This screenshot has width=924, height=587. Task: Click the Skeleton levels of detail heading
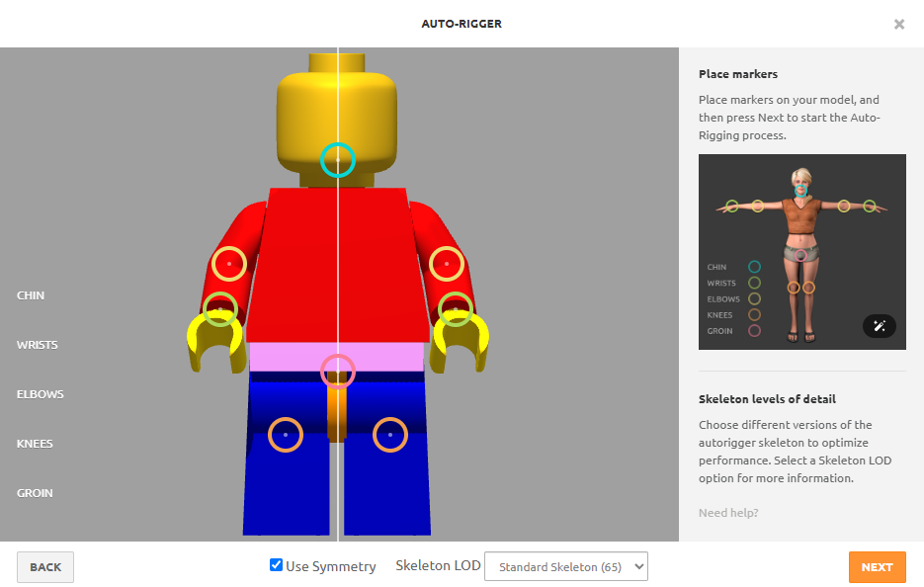767,399
